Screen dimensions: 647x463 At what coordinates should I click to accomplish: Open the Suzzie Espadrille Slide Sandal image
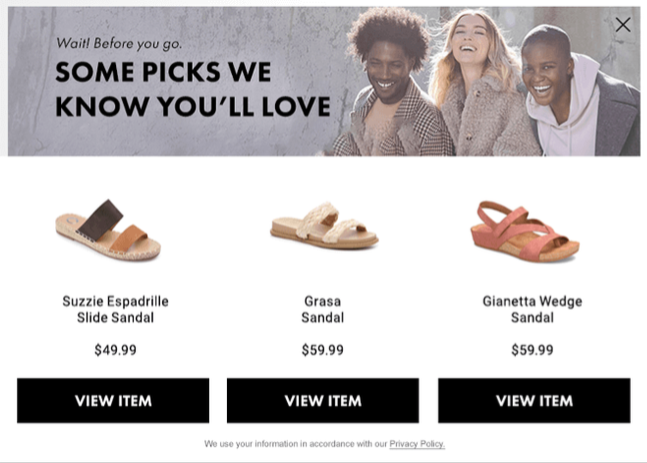pyautogui.click(x=108, y=230)
